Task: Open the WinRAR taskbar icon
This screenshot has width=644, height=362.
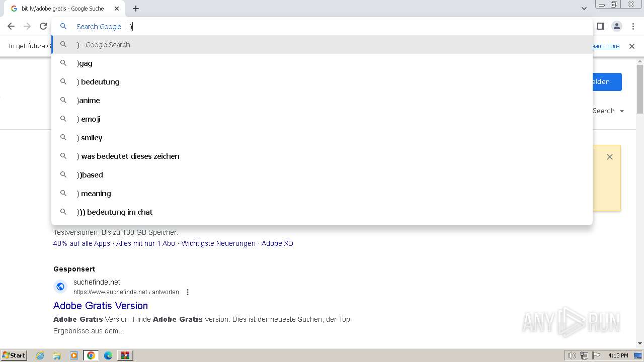Action: (x=125, y=355)
